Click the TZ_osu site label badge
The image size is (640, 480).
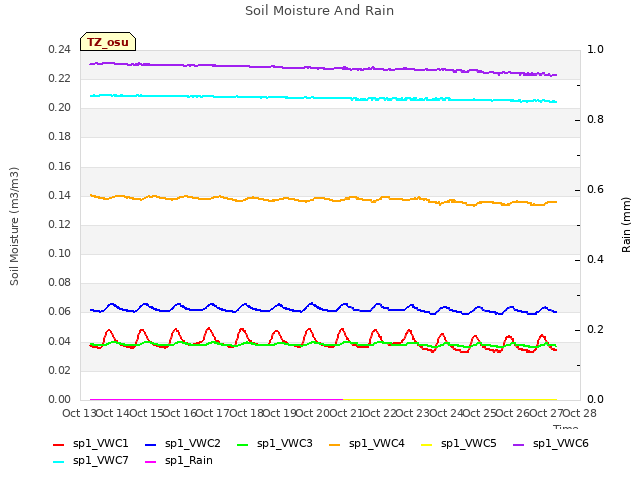click(108, 42)
